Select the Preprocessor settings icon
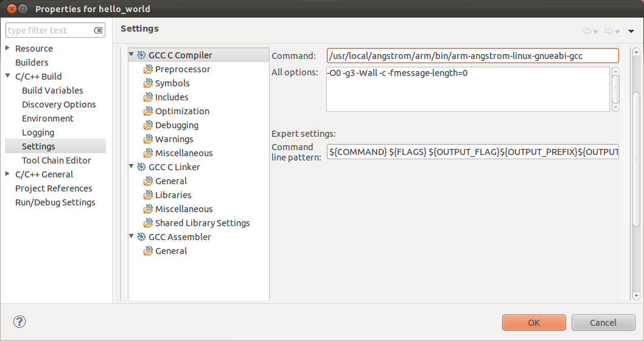The height and width of the screenshot is (341, 644). [149, 69]
